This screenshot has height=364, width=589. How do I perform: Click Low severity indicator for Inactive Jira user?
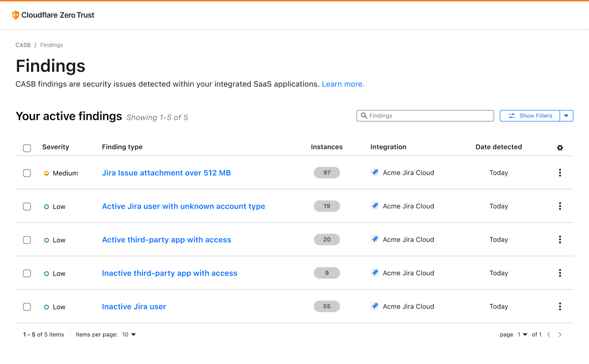coord(46,307)
